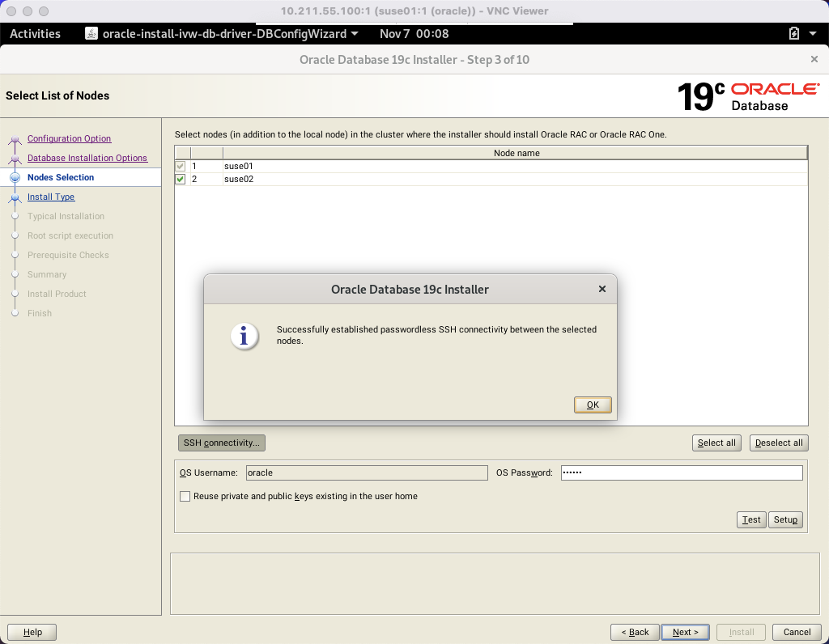Screen dimensions: 829x644
Task: Click row number 2 cell in nodes table
Action: coord(206,179)
